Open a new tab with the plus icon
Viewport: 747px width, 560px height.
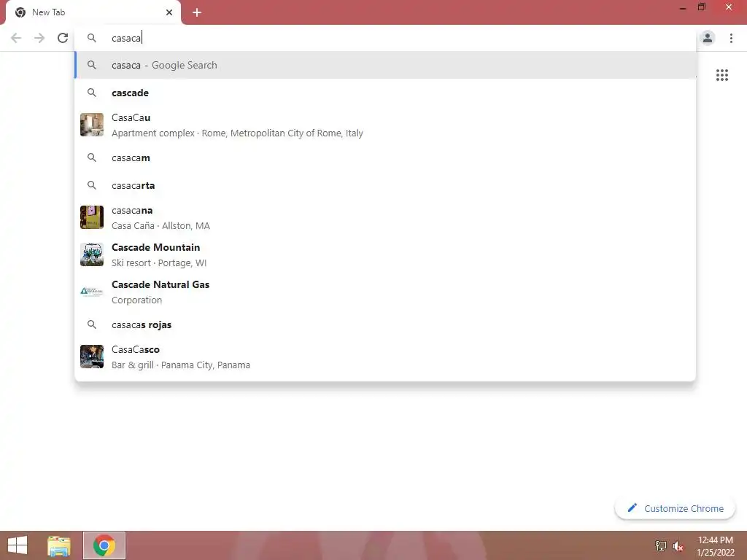pos(197,12)
